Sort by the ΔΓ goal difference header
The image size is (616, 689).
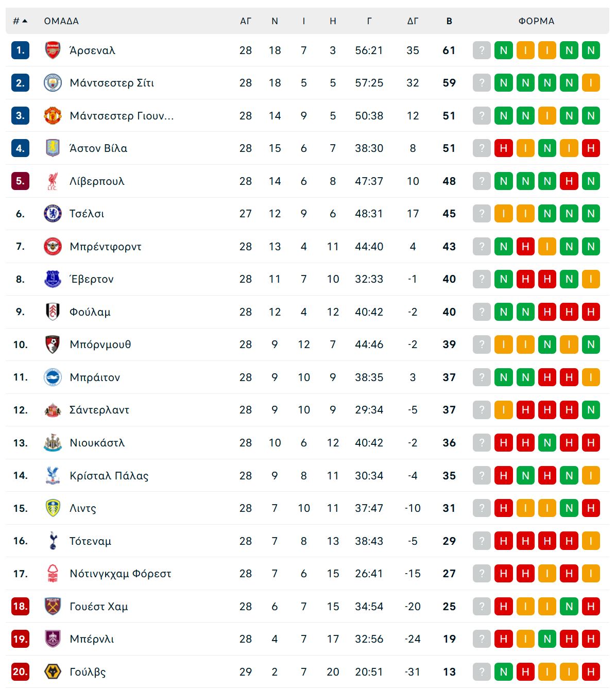(x=413, y=21)
